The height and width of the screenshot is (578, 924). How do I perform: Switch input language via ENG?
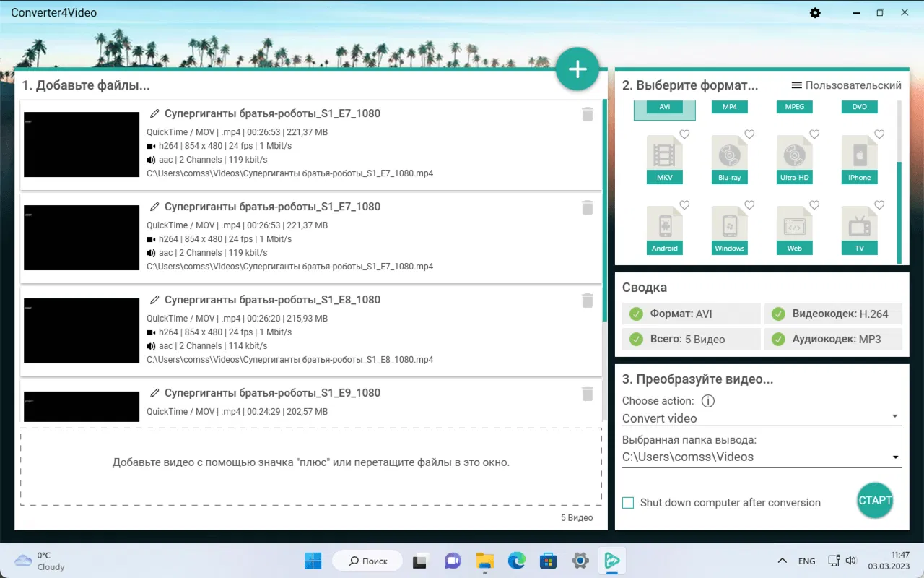click(807, 561)
